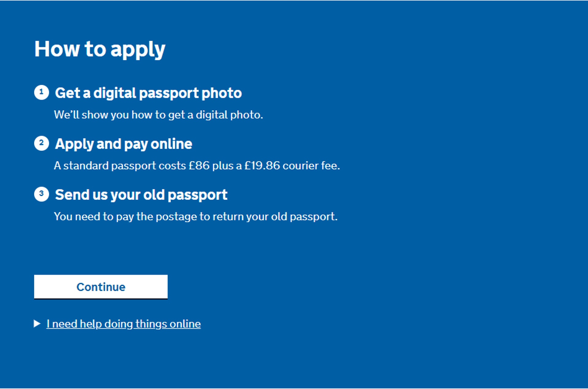588x389 pixels.
Task: Click the step 2 number circle
Action: tap(41, 143)
